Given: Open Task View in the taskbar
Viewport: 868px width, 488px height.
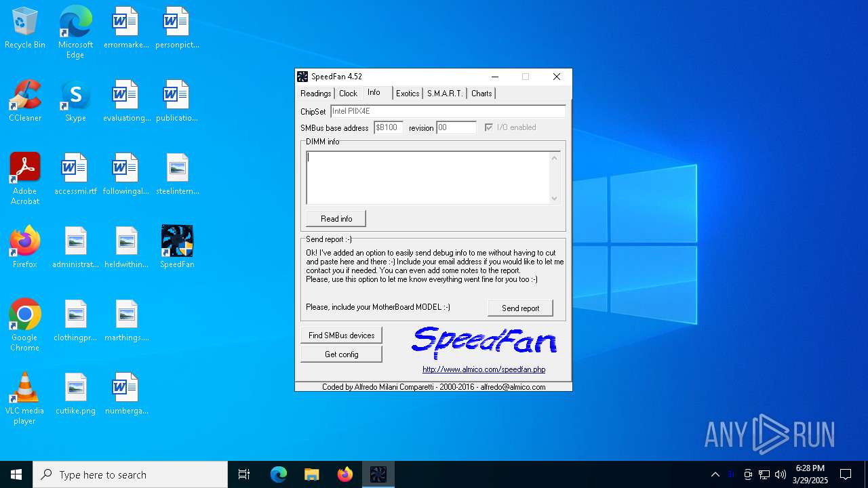Looking at the screenshot, I should pos(244,474).
